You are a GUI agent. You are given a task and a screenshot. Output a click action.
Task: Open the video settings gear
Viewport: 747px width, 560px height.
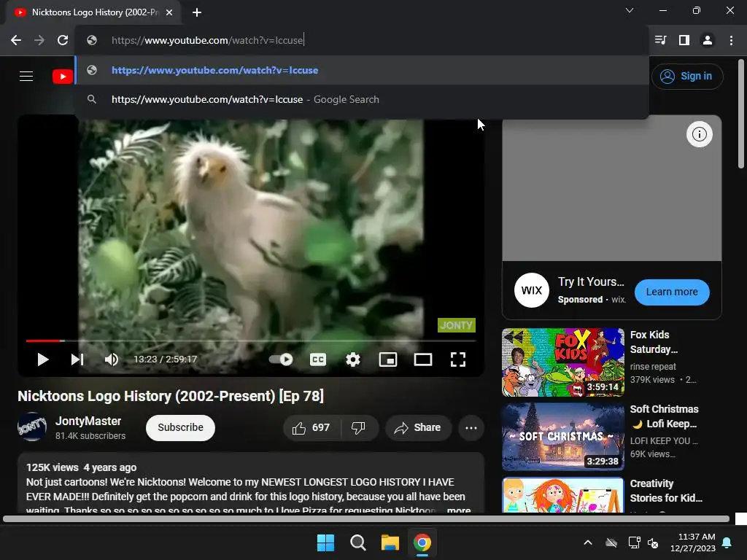point(352,359)
